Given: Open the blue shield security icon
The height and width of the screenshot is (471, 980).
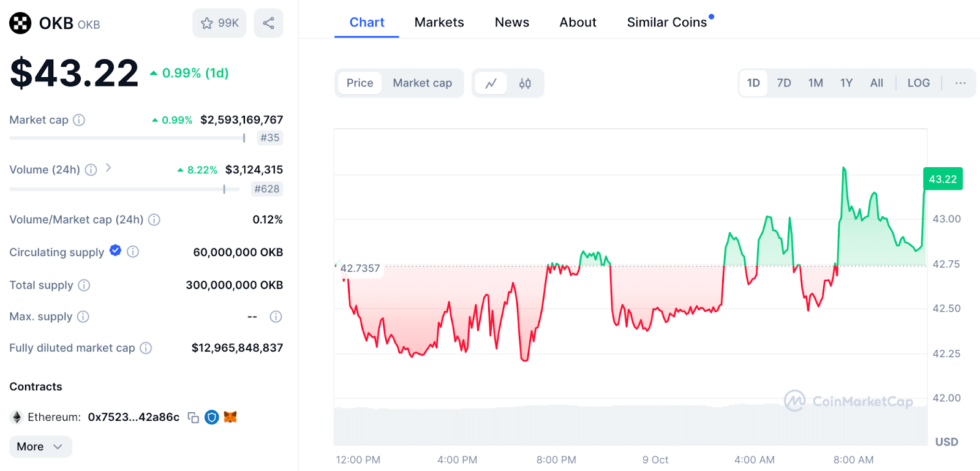Looking at the screenshot, I should [x=212, y=417].
